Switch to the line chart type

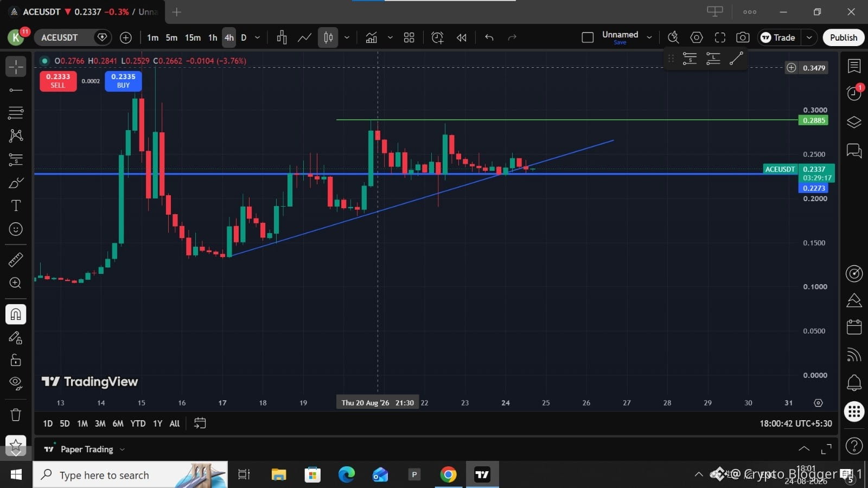[304, 37]
